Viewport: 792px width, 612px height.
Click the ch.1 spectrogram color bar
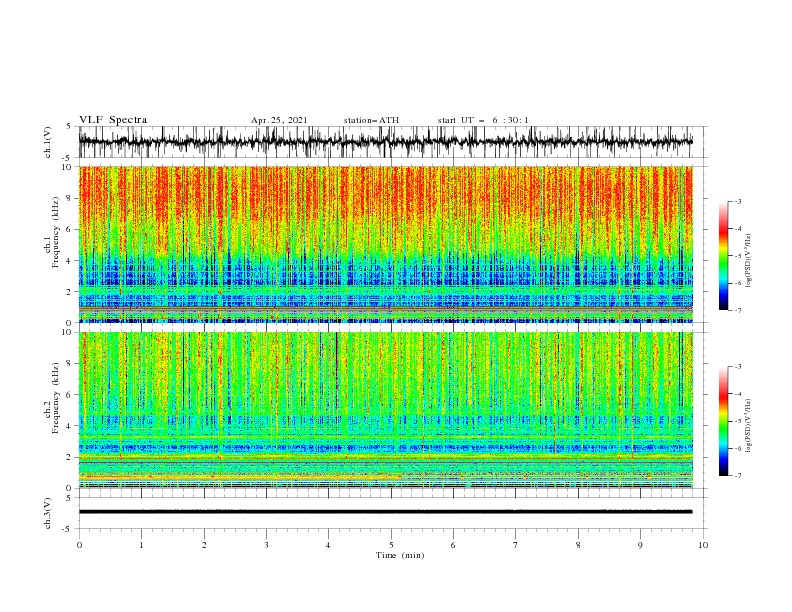[x=723, y=256]
